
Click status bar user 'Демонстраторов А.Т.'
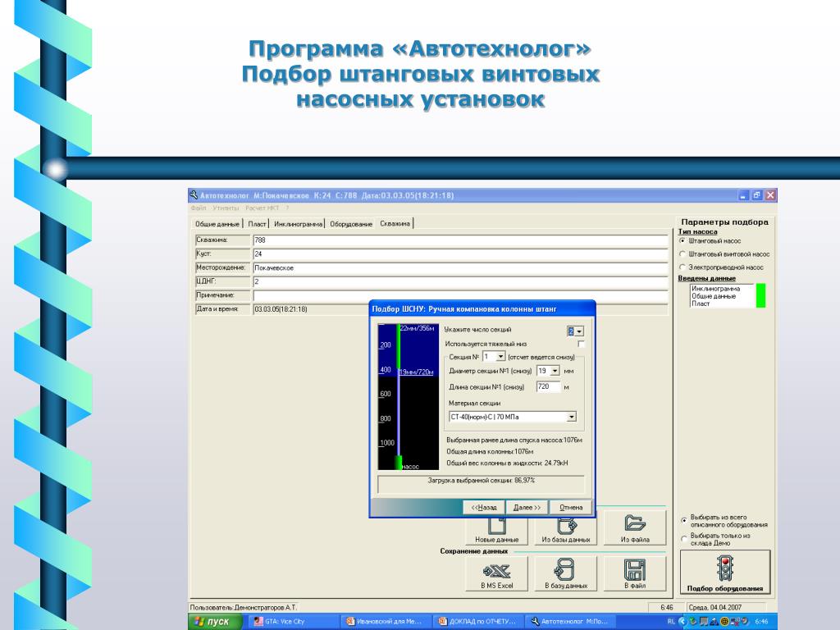click(266, 608)
